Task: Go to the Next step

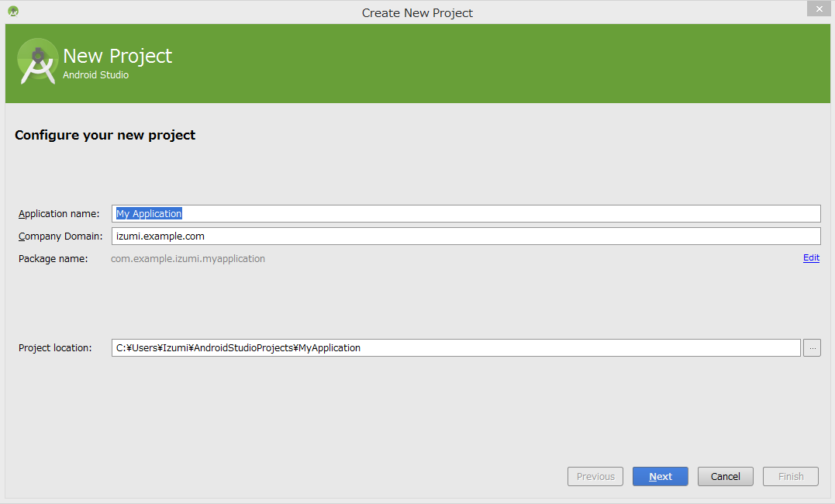Action: click(661, 476)
